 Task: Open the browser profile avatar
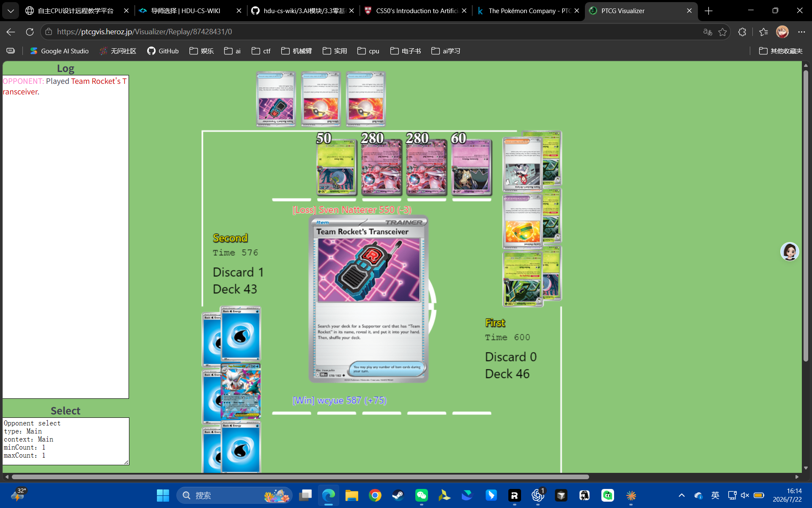click(x=782, y=32)
